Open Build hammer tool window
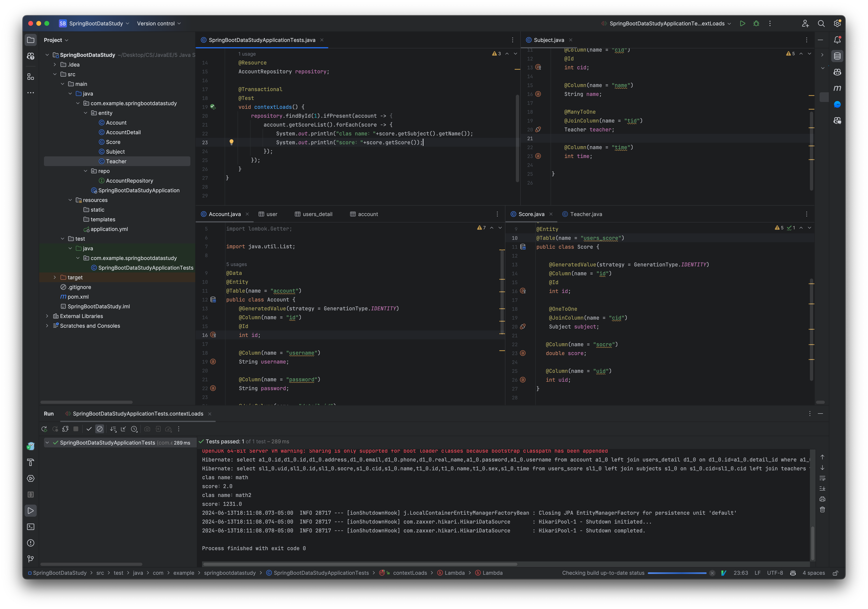This screenshot has width=868, height=609. point(31,462)
